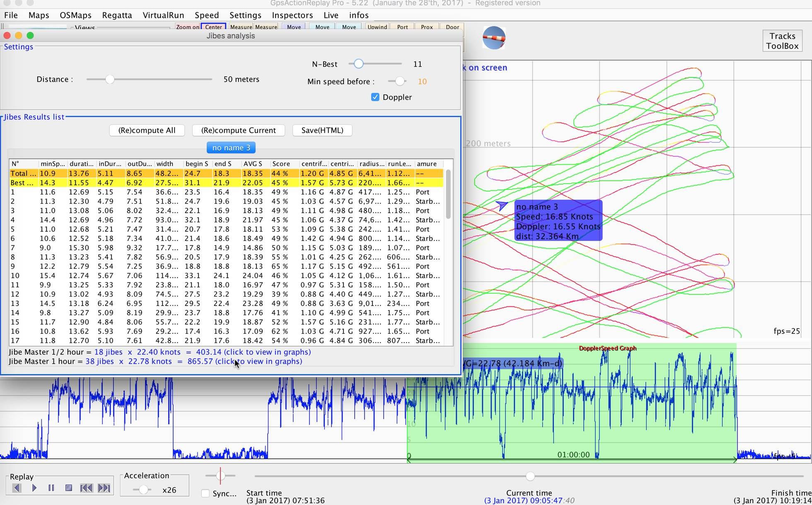The image size is (812, 505).
Task: Sort the table by the Score column header
Action: click(281, 164)
